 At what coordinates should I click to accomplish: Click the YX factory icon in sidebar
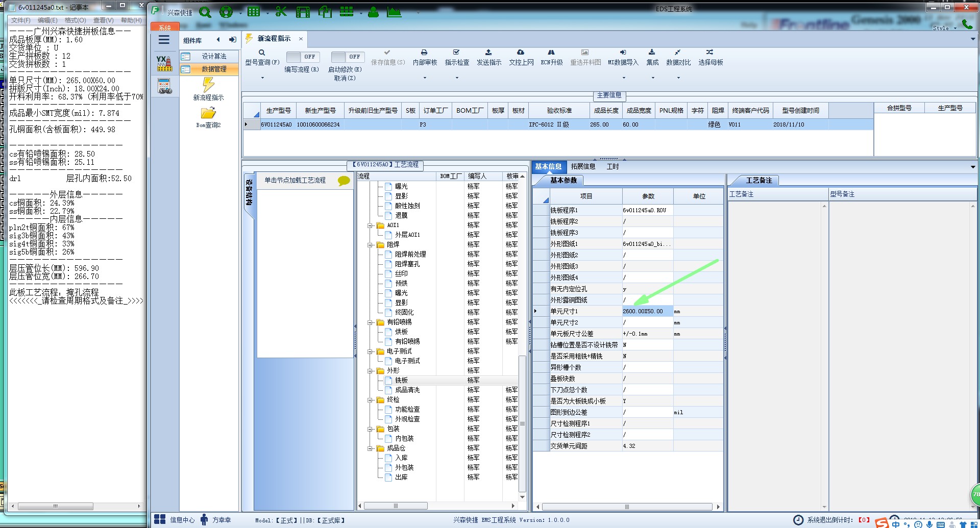click(x=164, y=63)
